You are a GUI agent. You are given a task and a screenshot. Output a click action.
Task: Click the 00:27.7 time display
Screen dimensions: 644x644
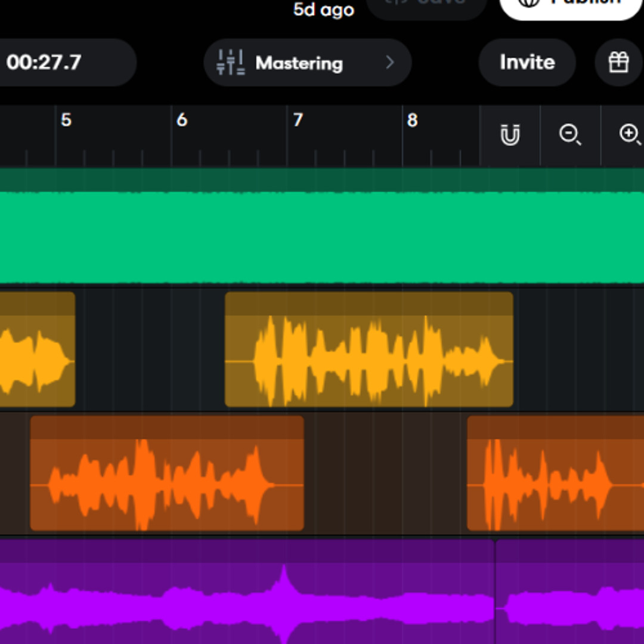[45, 63]
